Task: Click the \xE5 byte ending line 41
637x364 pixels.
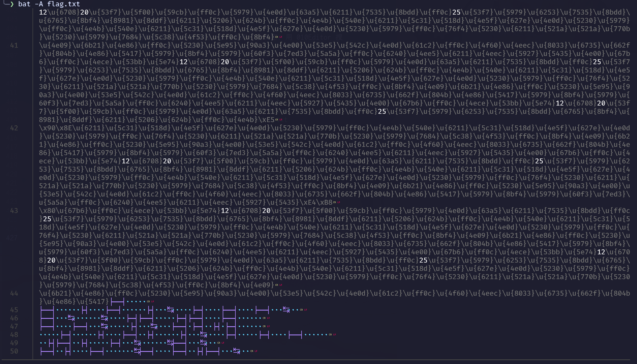Action: [x=266, y=120]
